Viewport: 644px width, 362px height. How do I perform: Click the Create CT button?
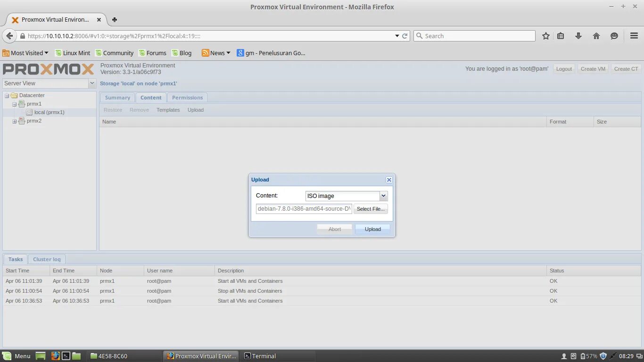626,69
